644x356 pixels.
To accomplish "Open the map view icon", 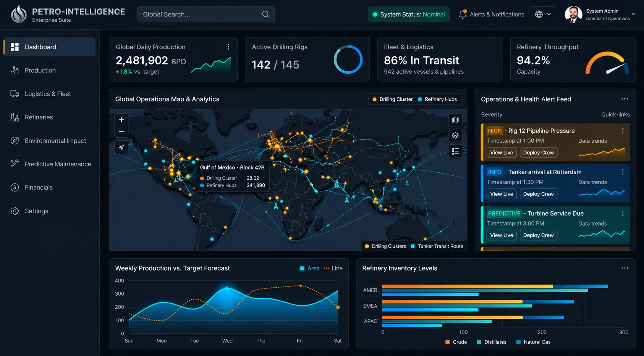I will click(455, 120).
